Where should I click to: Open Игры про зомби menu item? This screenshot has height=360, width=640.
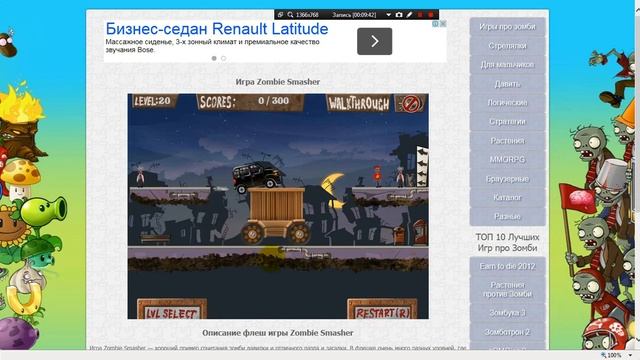(507, 27)
